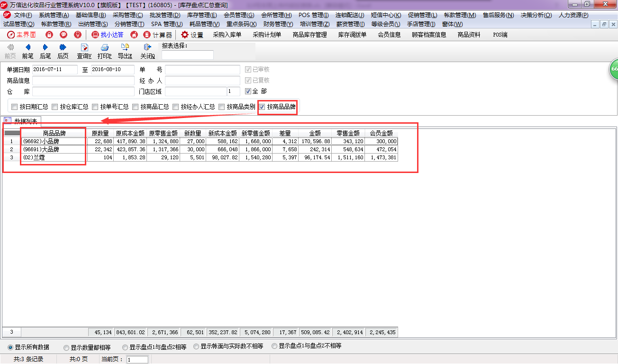
Task: Open 库存调拨单 shortcut
Action: 352,35
